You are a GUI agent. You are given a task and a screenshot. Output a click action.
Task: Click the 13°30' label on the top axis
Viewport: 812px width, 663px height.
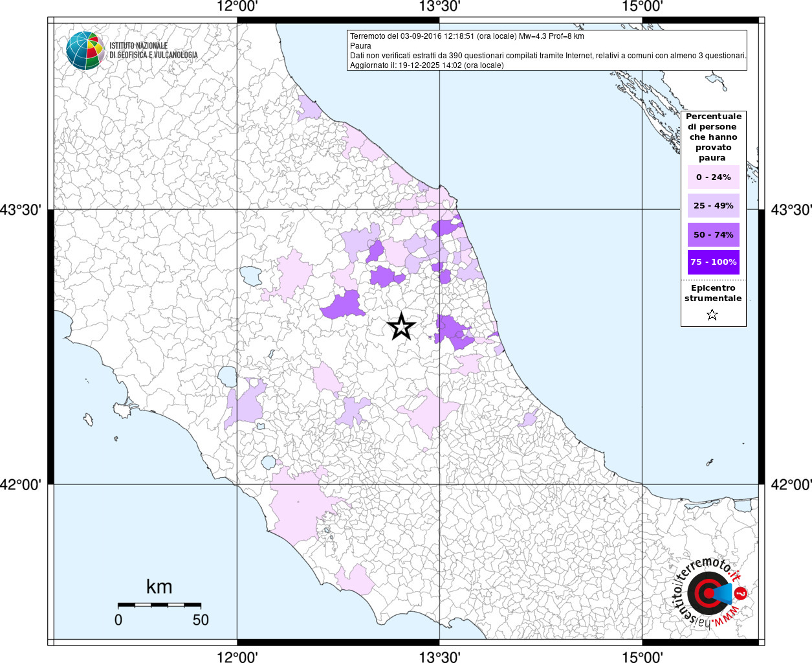pos(440,7)
